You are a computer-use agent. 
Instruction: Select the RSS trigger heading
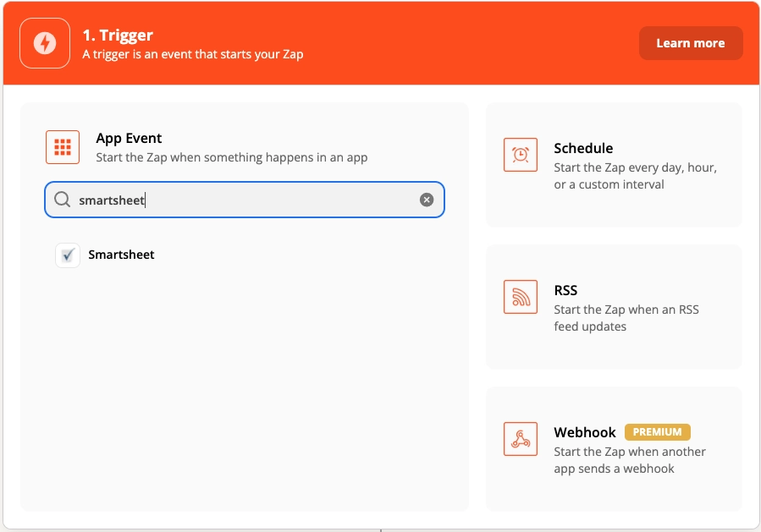pyautogui.click(x=565, y=290)
